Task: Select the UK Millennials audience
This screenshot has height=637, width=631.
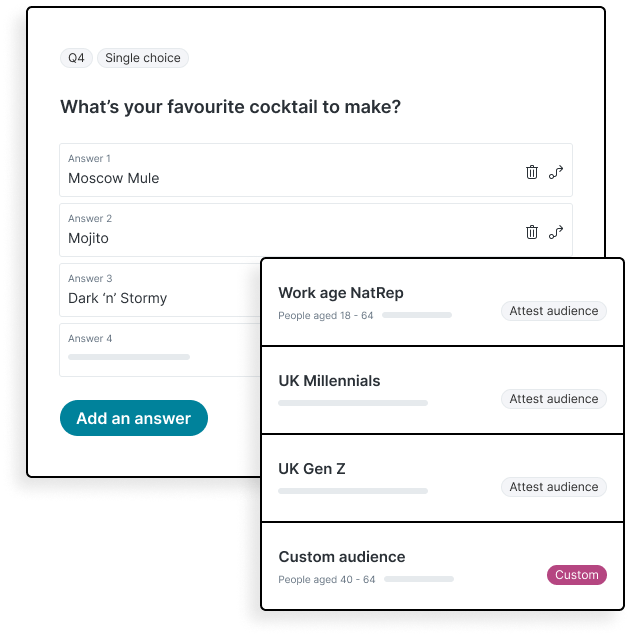Action: tap(380, 390)
